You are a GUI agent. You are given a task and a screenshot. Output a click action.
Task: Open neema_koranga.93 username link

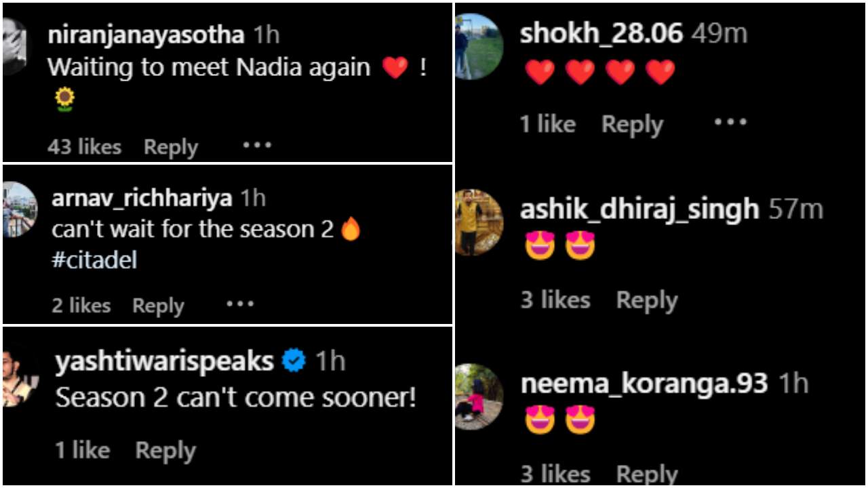[644, 384]
